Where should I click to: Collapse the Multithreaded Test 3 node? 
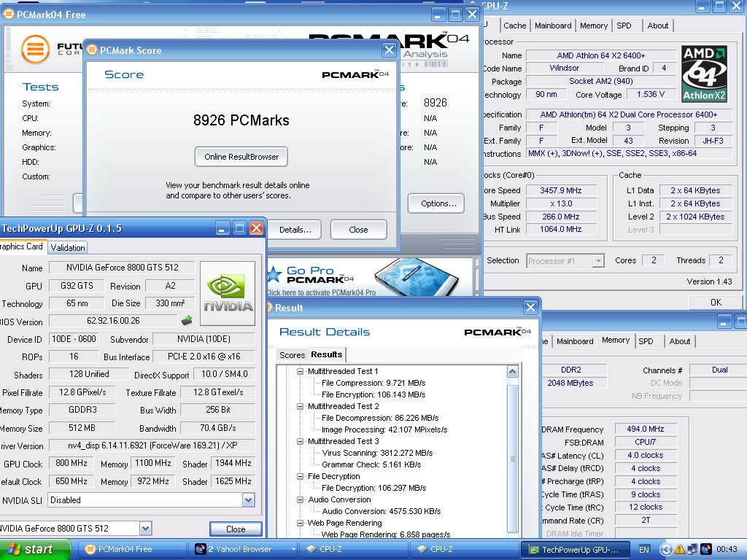pyautogui.click(x=300, y=441)
